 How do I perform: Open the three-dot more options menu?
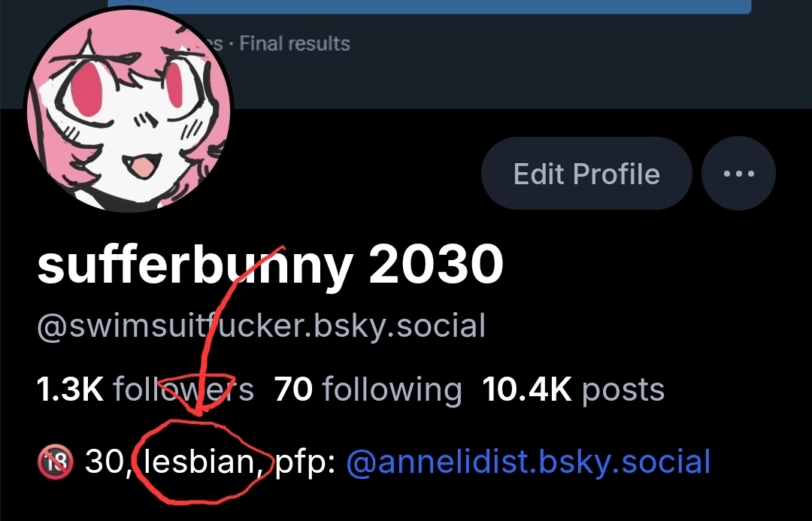point(738,174)
